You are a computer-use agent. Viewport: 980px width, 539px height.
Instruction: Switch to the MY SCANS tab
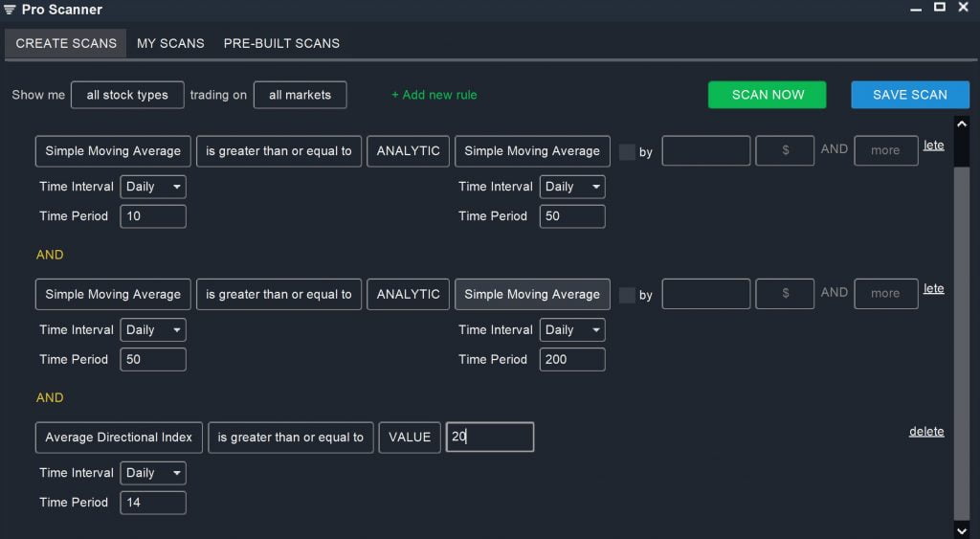170,43
